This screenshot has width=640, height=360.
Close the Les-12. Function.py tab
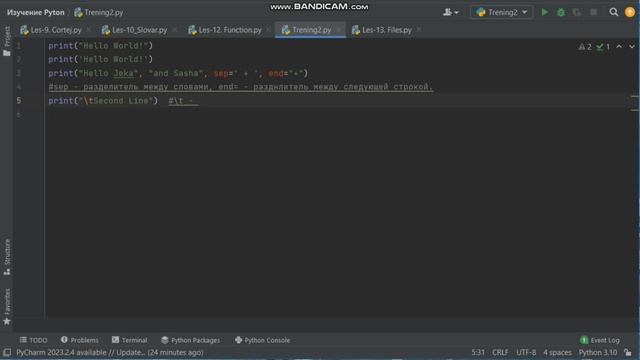(268, 29)
